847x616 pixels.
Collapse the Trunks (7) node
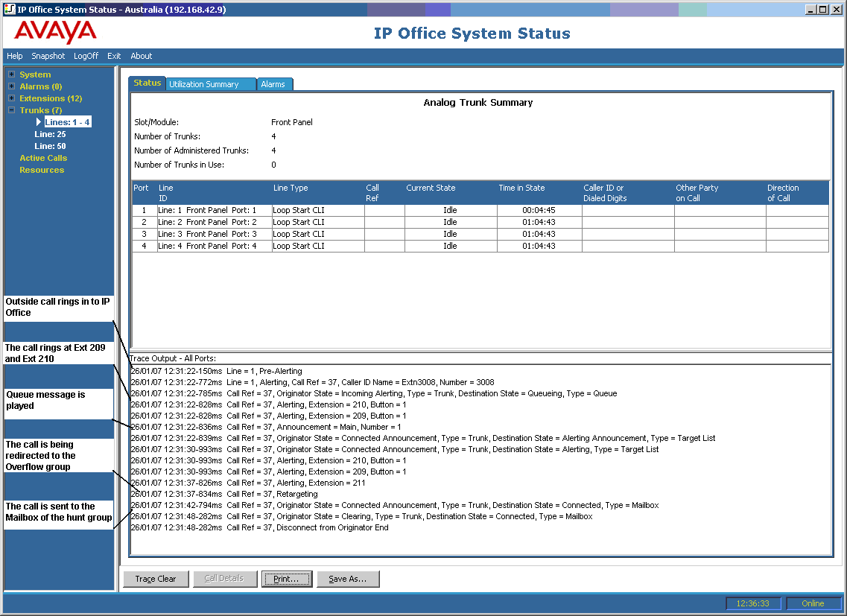[11, 110]
